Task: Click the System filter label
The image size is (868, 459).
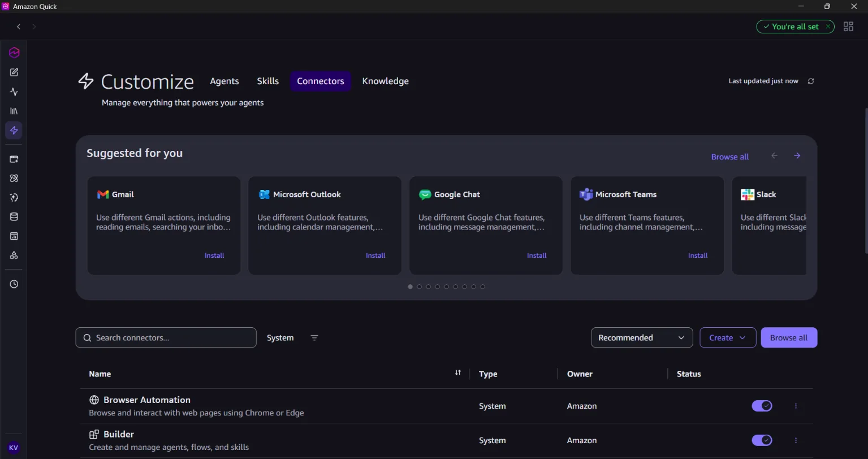Action: (x=280, y=338)
